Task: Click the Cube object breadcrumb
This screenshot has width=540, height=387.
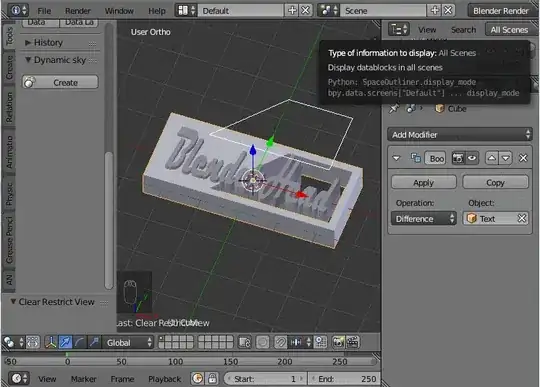Action: (x=450, y=109)
